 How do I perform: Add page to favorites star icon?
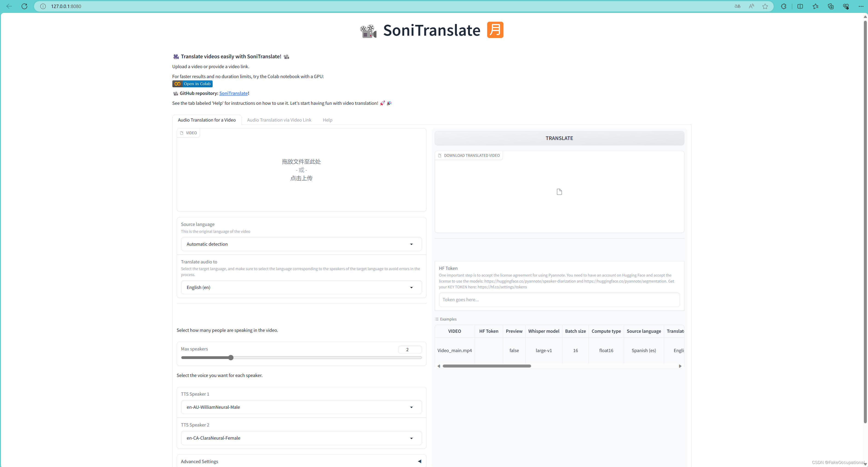point(765,6)
